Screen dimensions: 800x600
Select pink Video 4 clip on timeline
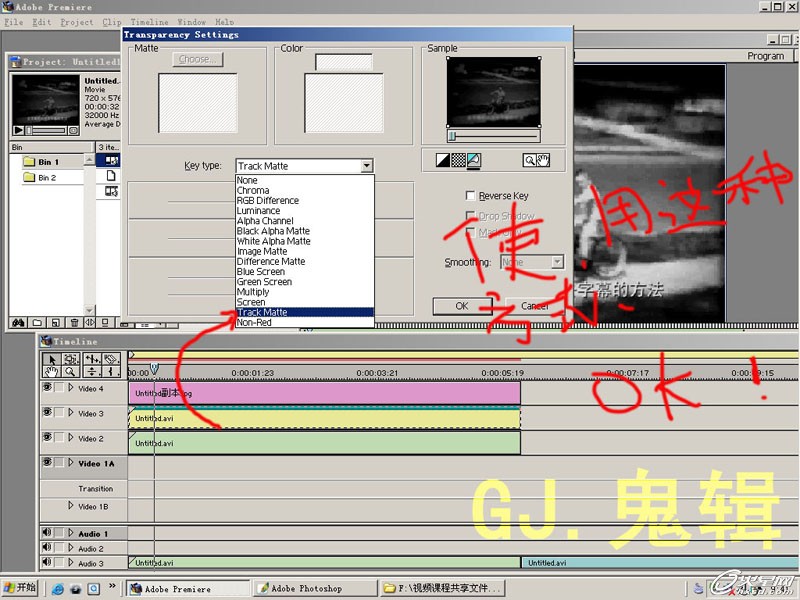(324, 393)
